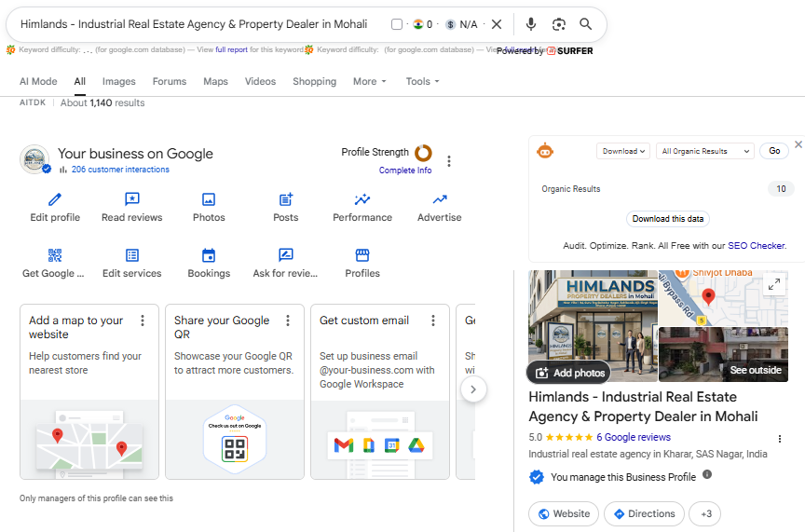
Task: Open three-dot menu next to Profile Strength
Action: (449, 161)
